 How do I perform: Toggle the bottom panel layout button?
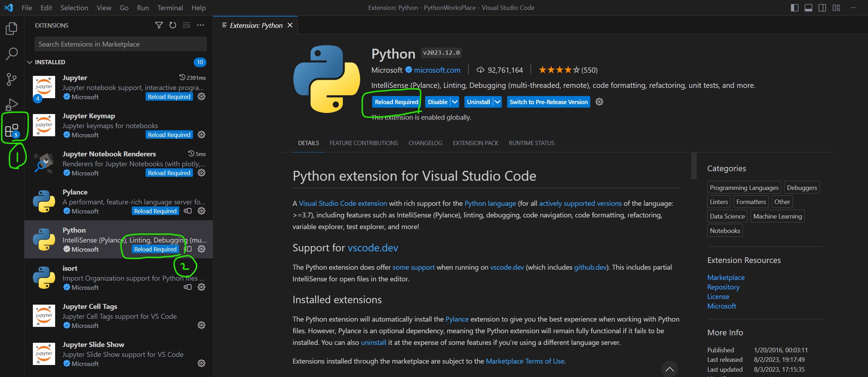coord(808,8)
